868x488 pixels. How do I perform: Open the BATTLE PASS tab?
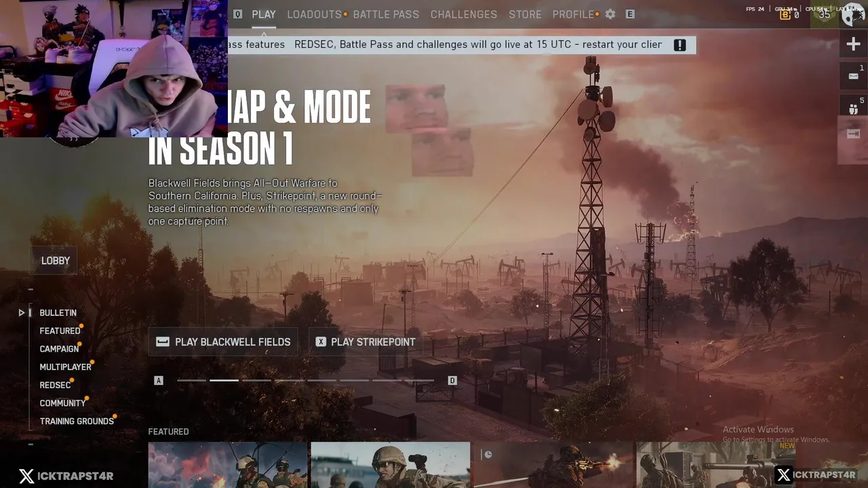pyautogui.click(x=387, y=14)
